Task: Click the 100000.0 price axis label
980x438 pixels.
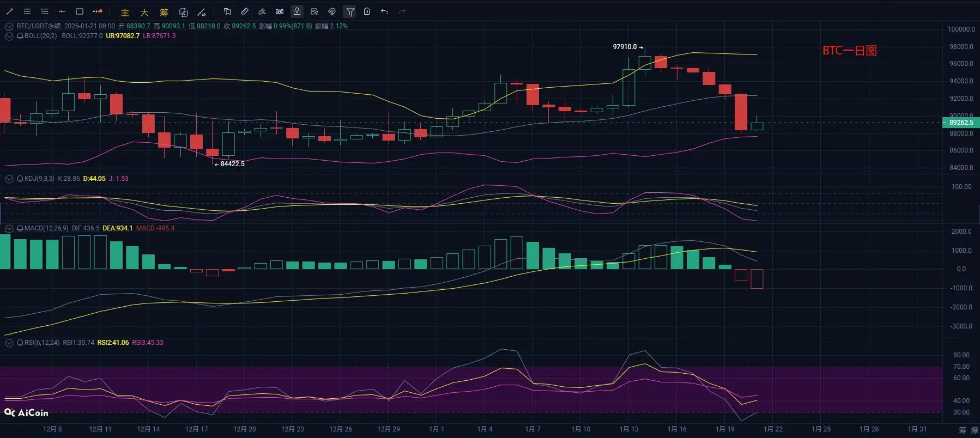Action: click(961, 29)
